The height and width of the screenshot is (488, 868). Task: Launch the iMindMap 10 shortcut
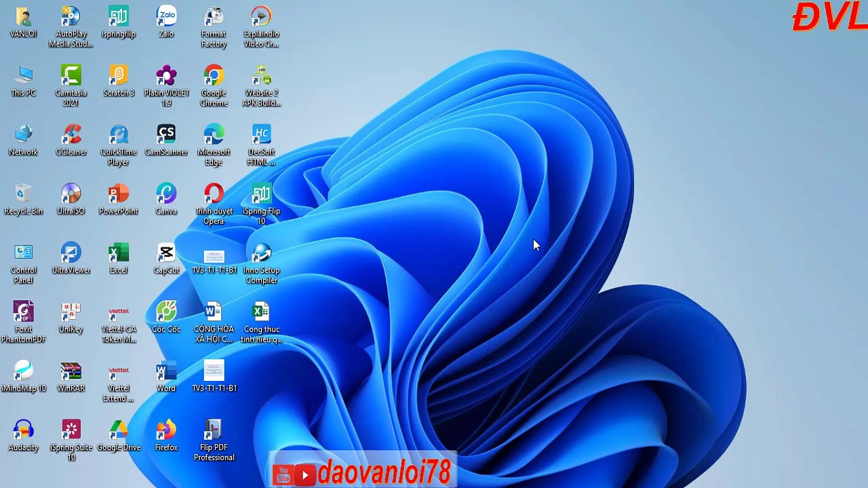[23, 376]
